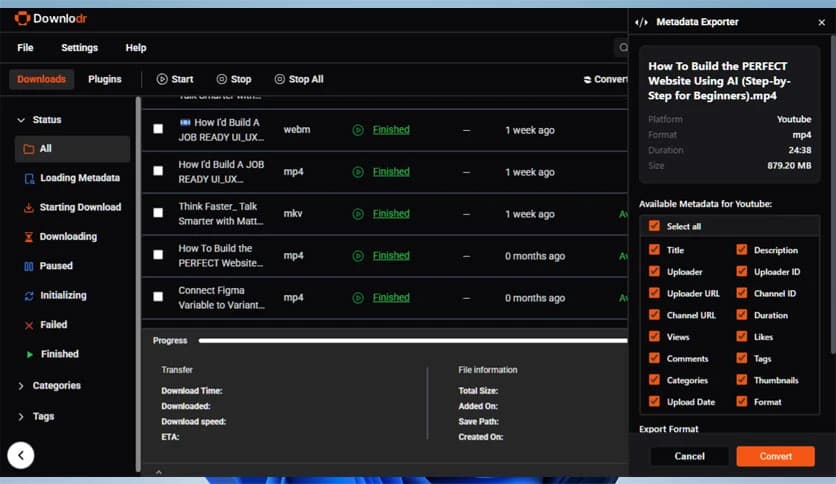
Task: Open Finished link on How To Build row
Action: point(391,256)
